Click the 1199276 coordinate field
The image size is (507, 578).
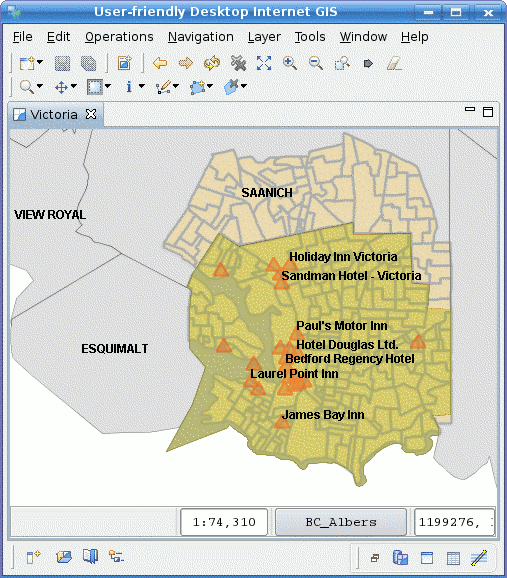tap(454, 522)
